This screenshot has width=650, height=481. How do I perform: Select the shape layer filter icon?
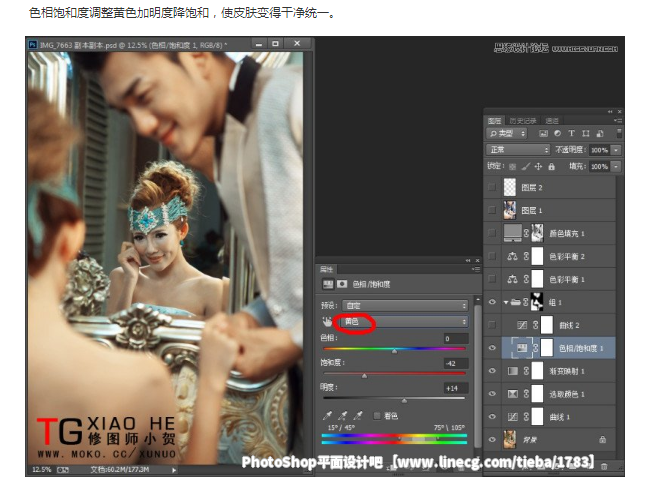[x=585, y=134]
